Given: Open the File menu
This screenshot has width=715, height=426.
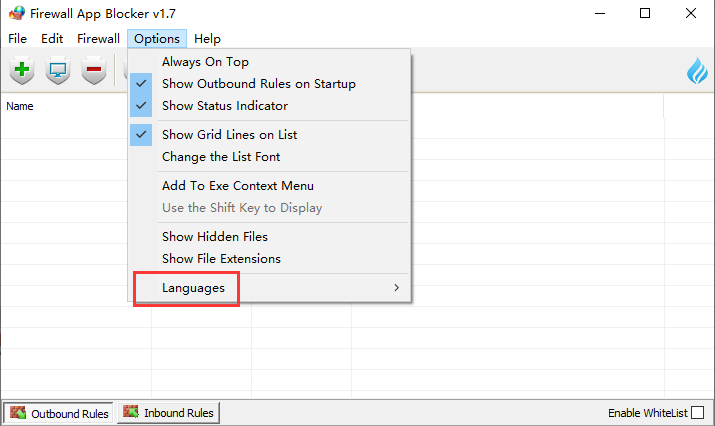Looking at the screenshot, I should tap(17, 39).
